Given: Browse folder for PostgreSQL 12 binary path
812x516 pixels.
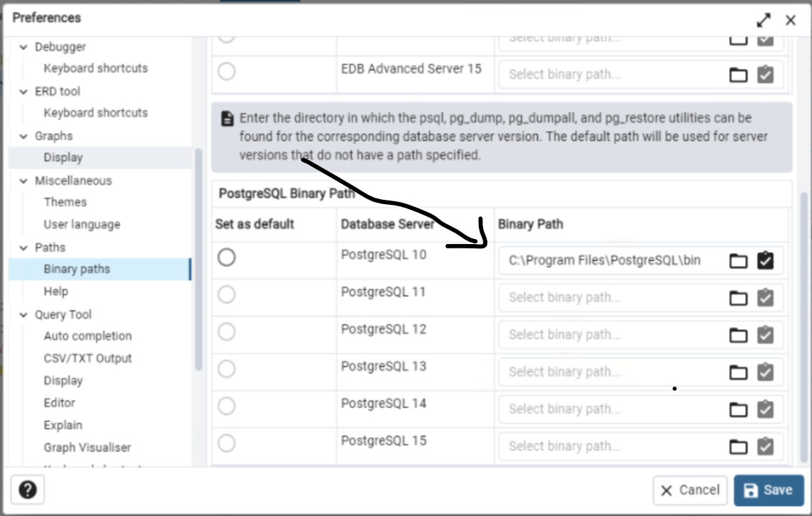Looking at the screenshot, I should (738, 335).
